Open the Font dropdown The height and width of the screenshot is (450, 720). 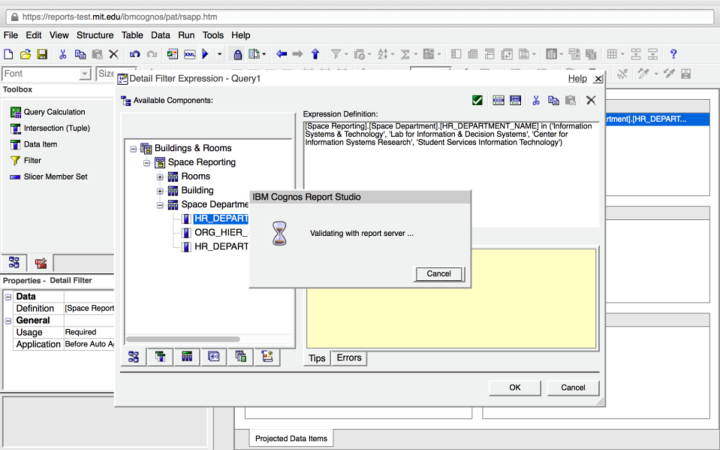pos(85,74)
